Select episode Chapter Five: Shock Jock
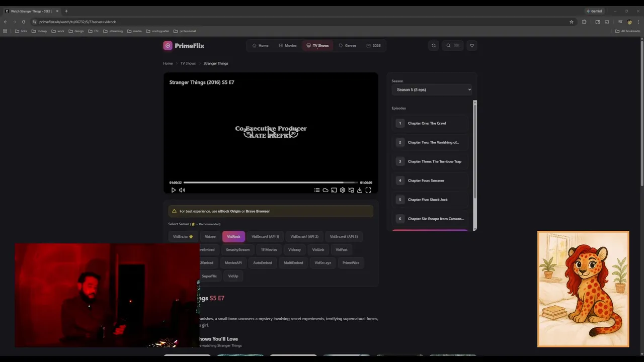This screenshot has height=362, width=644. [x=431, y=200]
